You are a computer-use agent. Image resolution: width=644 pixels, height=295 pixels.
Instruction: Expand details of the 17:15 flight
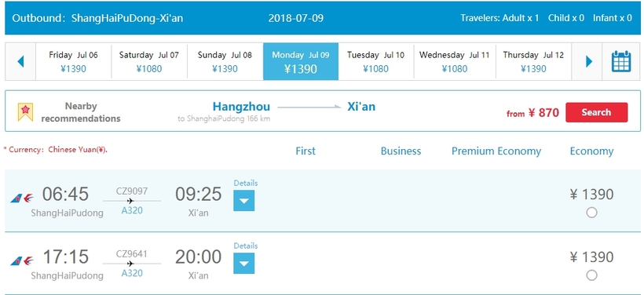(x=244, y=263)
